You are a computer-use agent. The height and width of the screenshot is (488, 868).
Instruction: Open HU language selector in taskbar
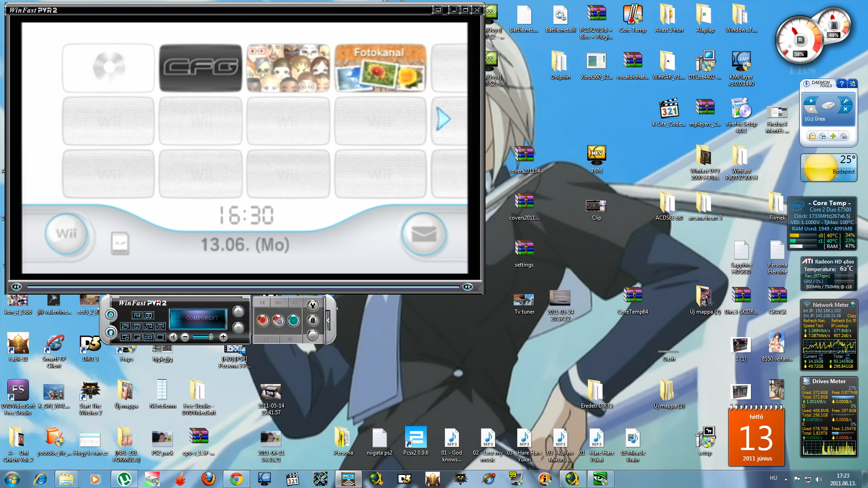click(x=774, y=478)
